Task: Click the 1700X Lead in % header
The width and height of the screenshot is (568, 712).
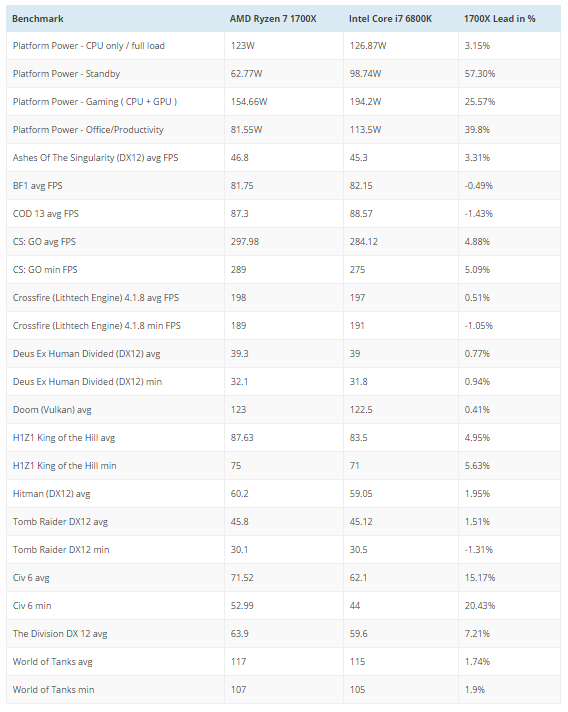Action: click(x=499, y=19)
